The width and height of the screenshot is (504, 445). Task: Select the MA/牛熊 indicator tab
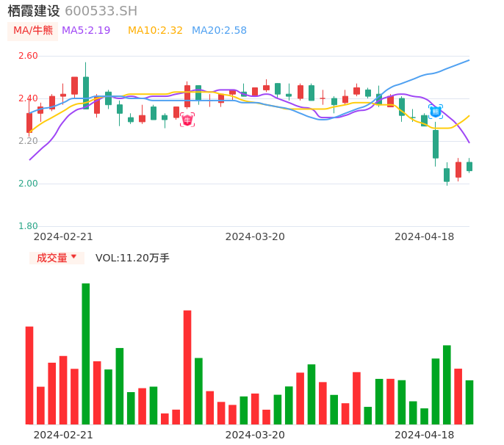click(33, 31)
